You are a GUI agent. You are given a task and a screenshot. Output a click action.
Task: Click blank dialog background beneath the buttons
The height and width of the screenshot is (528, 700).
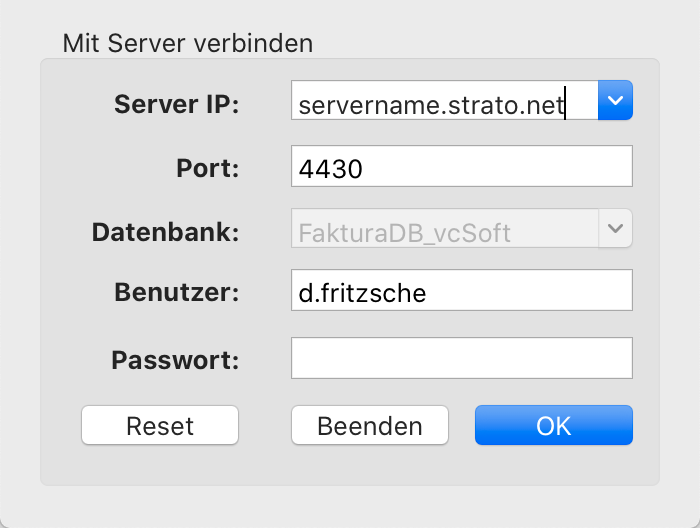[x=350, y=466]
